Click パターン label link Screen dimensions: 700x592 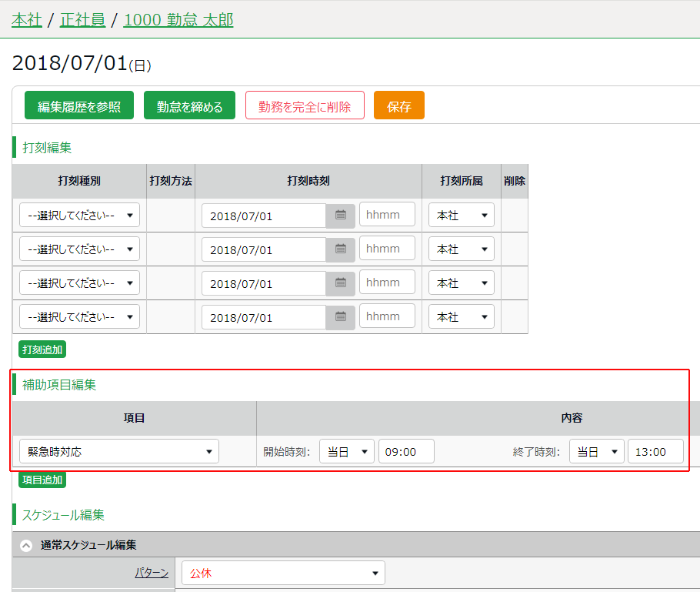click(x=152, y=574)
